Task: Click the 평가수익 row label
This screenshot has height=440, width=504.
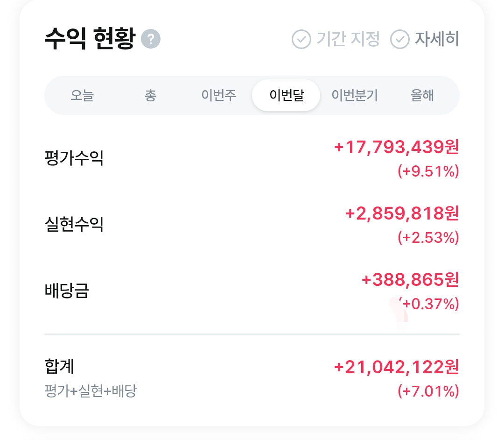Action: pyautogui.click(x=74, y=158)
